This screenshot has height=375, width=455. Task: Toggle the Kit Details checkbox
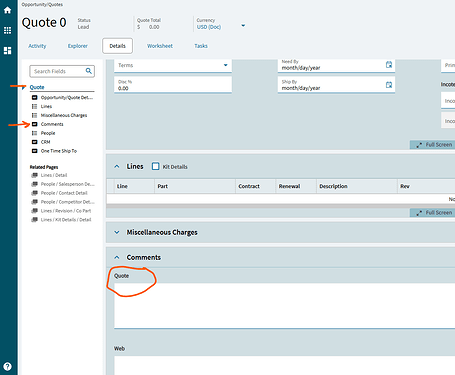tap(155, 166)
